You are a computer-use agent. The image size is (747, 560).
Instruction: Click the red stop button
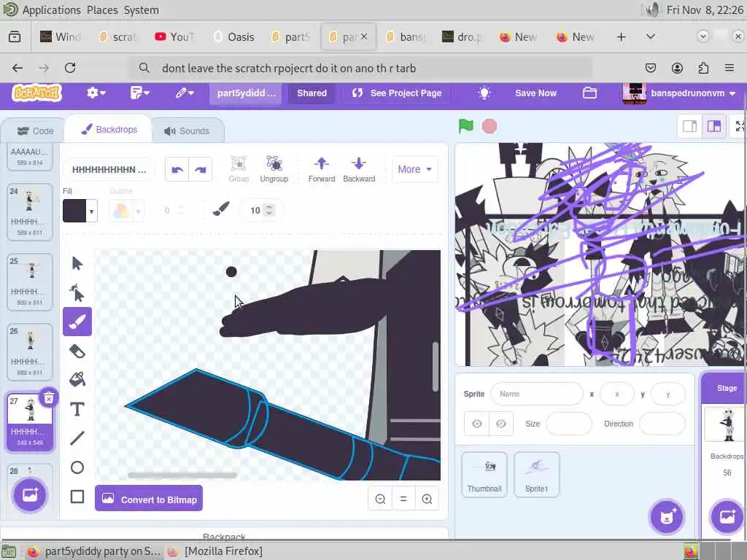point(489,126)
